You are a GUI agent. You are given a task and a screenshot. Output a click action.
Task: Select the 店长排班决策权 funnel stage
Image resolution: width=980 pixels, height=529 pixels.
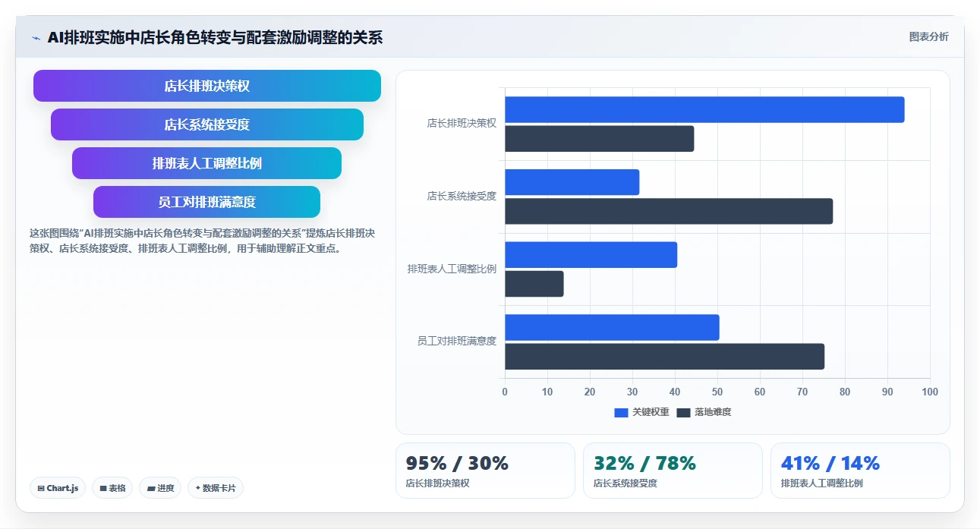click(207, 86)
